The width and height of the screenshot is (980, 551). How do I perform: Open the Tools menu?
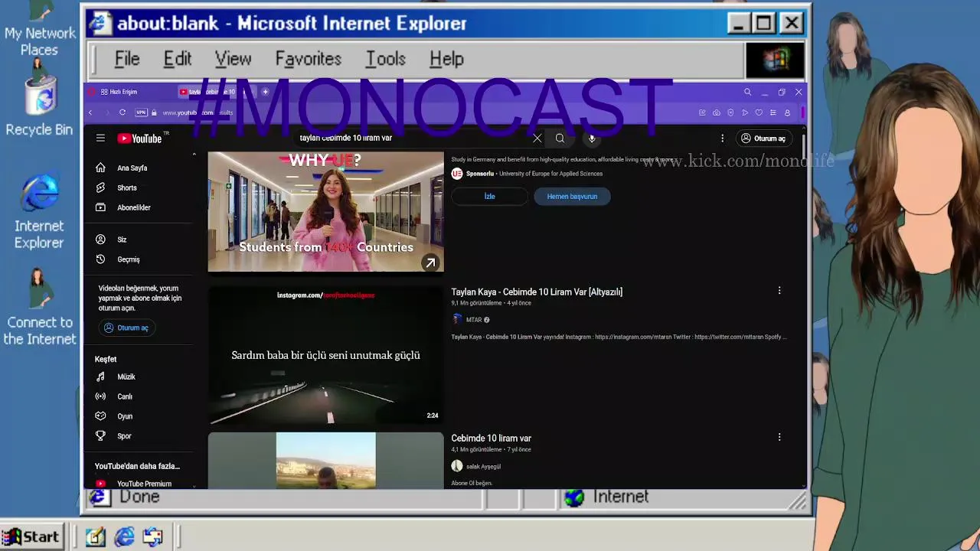click(x=385, y=59)
